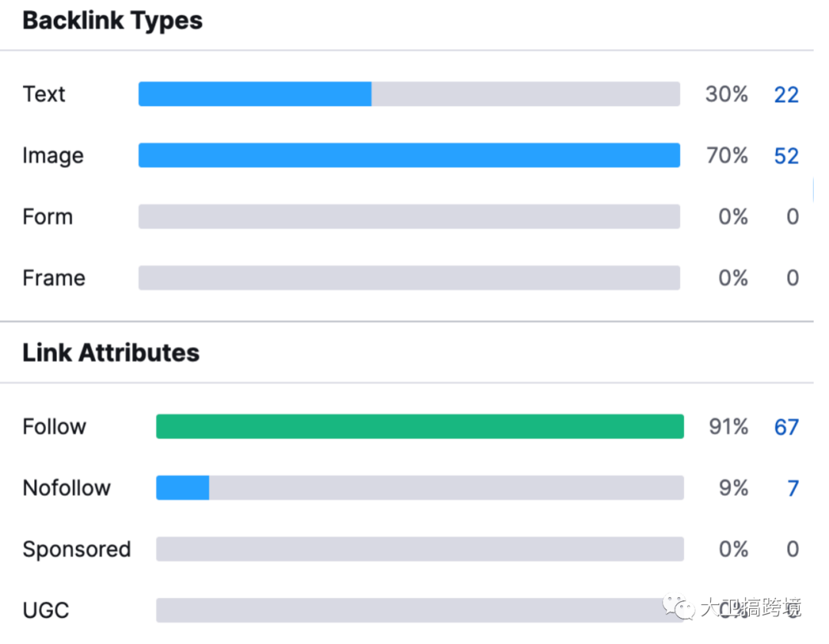Click the Nofollow row label

pyautogui.click(x=66, y=488)
